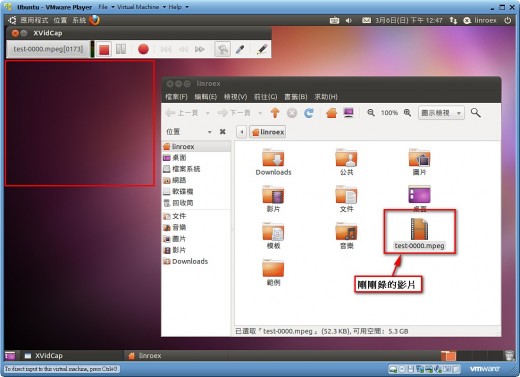
Task: Go to home folder icon
Action: coord(332,113)
